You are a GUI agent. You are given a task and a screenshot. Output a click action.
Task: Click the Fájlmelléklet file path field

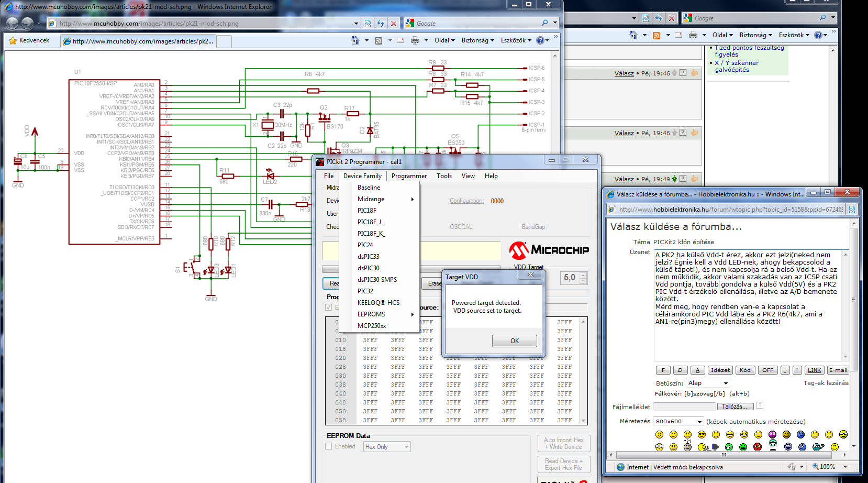tap(684, 407)
